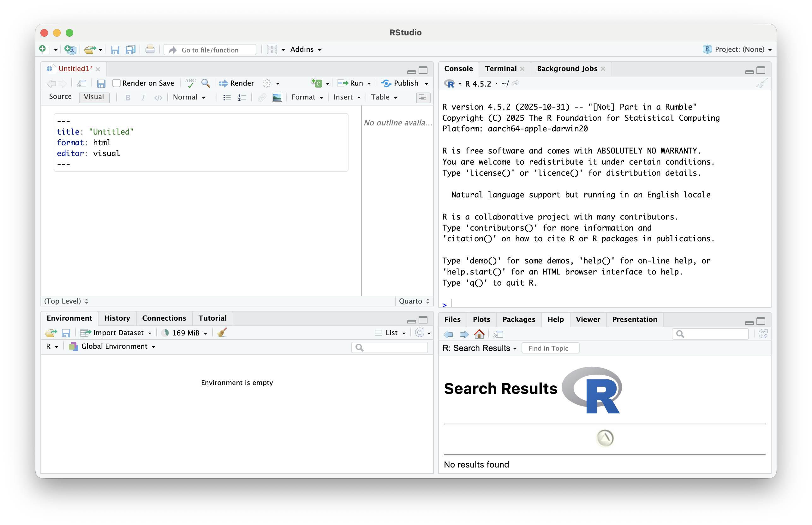The width and height of the screenshot is (812, 525).
Task: Click the Render button
Action: pyautogui.click(x=237, y=83)
